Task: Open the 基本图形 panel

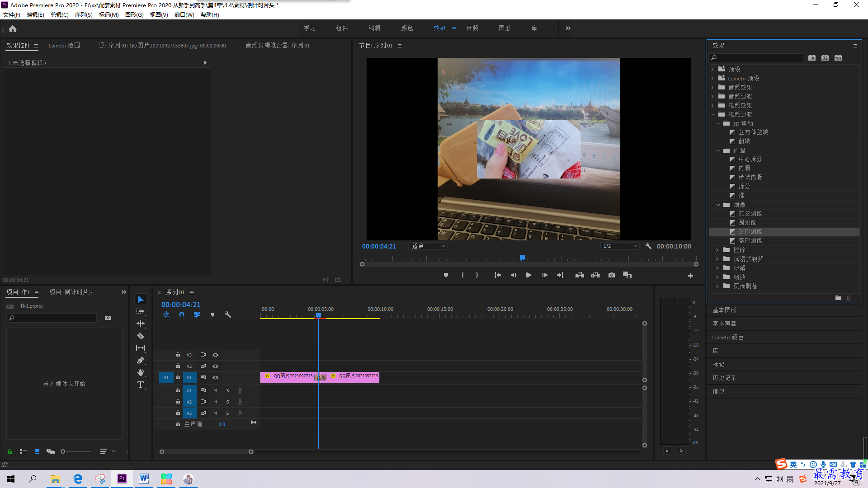Action: pos(724,310)
